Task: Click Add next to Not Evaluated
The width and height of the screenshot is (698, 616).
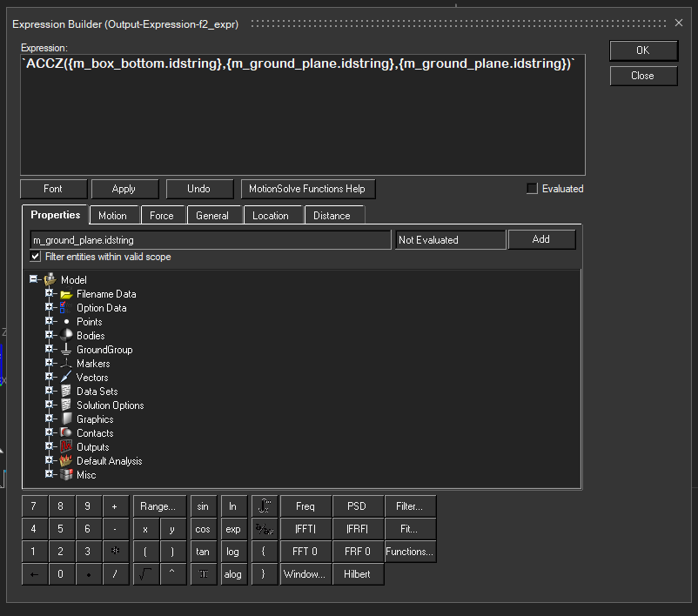Action: (541, 239)
